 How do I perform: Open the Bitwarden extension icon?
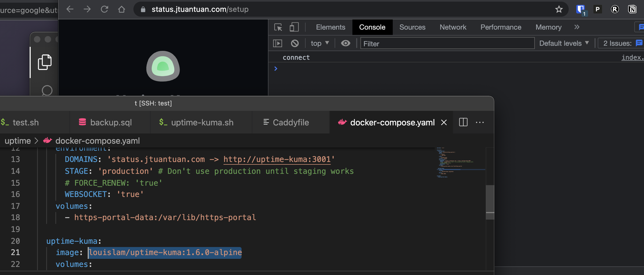[x=581, y=10]
